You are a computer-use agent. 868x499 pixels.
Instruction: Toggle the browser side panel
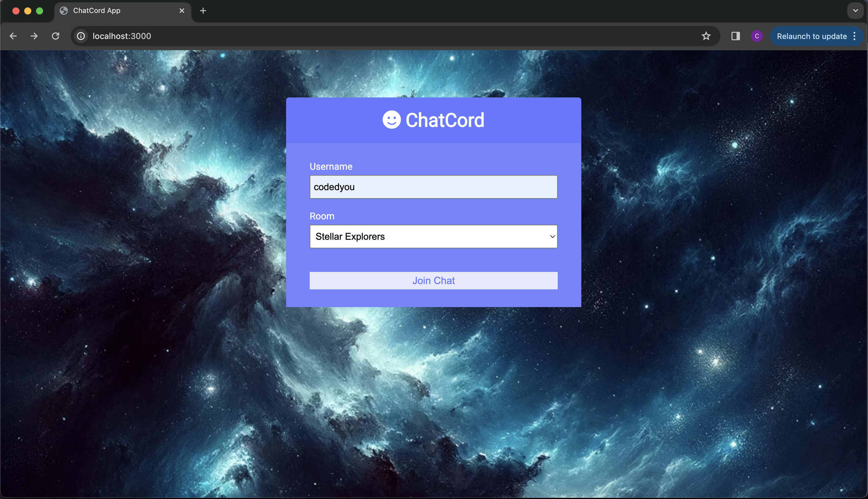click(735, 36)
